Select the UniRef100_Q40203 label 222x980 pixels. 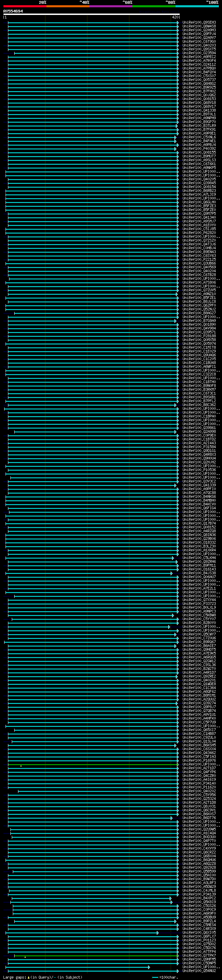pos(199,45)
